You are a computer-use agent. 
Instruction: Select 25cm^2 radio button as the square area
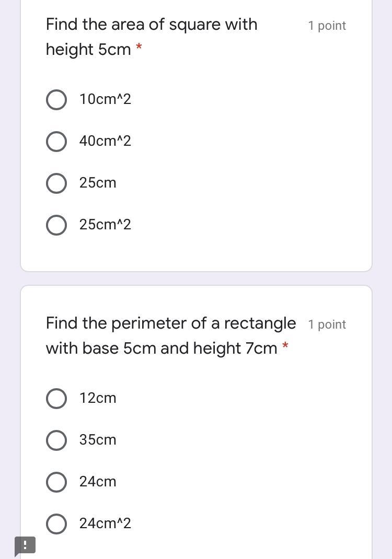tap(56, 225)
